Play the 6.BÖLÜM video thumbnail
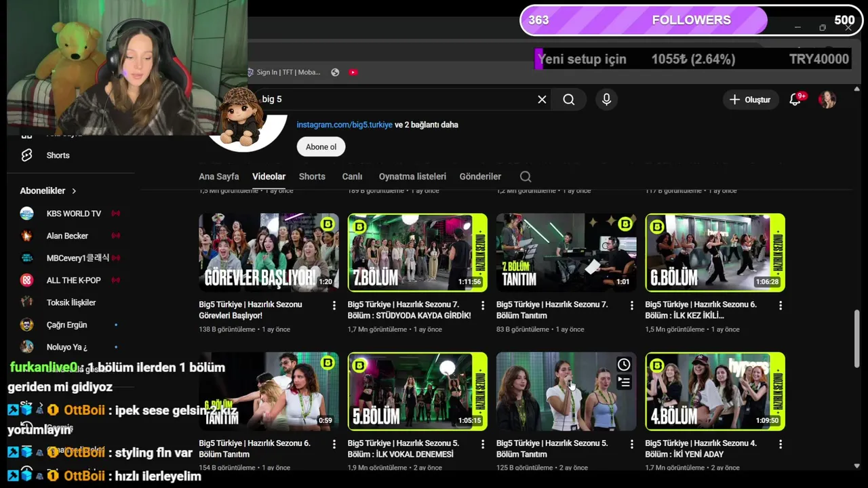 pyautogui.click(x=715, y=253)
